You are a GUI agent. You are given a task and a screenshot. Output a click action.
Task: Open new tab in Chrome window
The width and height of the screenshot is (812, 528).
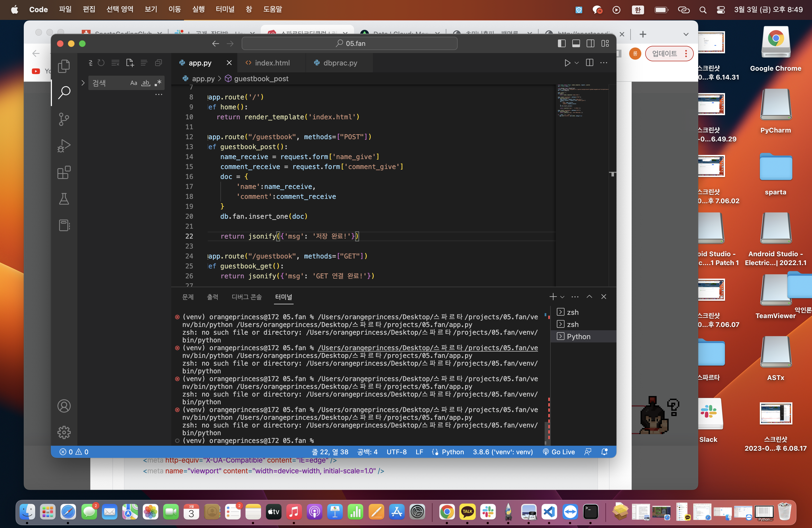[x=643, y=34]
